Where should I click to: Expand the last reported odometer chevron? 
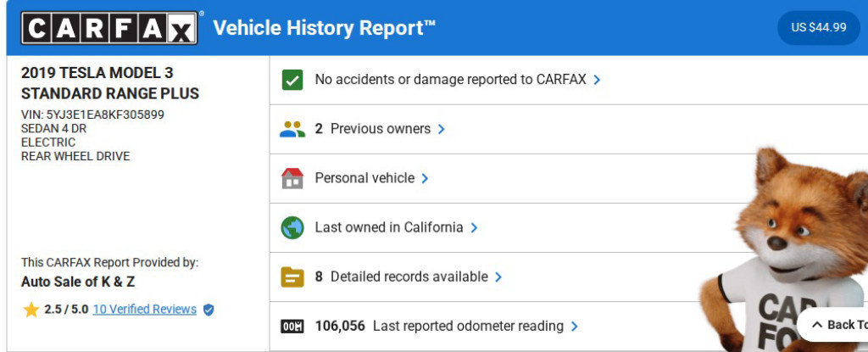click(575, 326)
